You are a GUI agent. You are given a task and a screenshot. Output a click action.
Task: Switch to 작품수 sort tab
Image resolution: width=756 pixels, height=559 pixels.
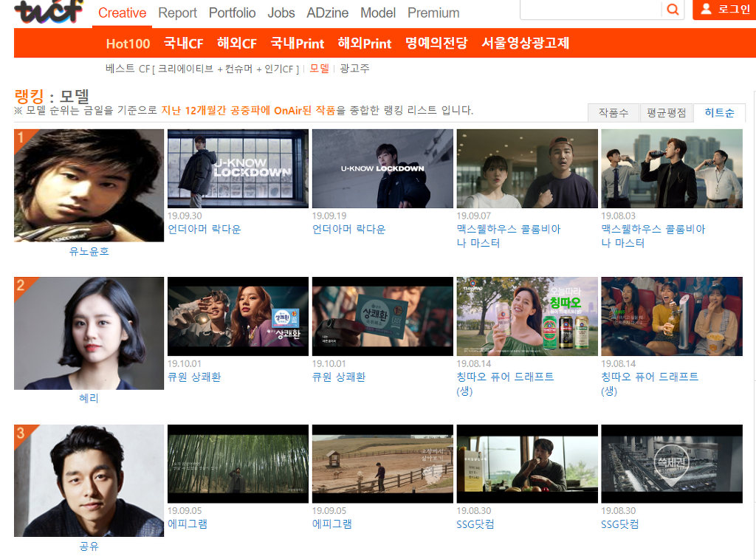tap(614, 113)
